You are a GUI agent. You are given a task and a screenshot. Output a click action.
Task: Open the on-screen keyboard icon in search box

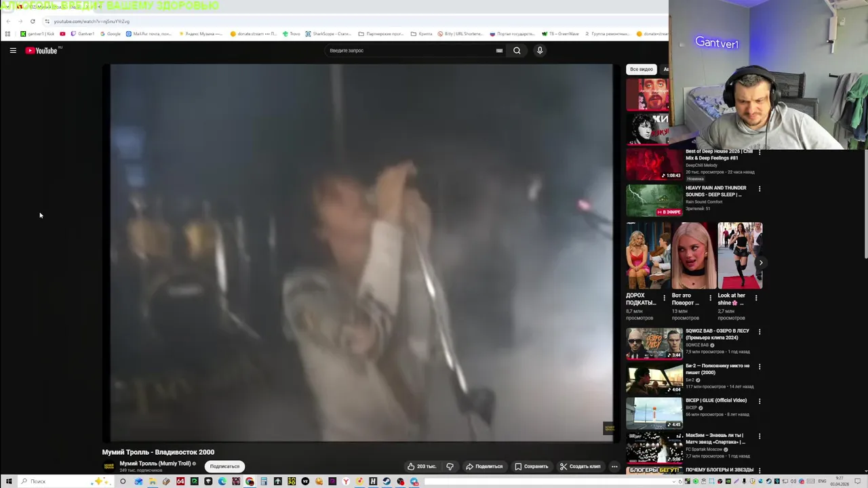click(x=499, y=50)
